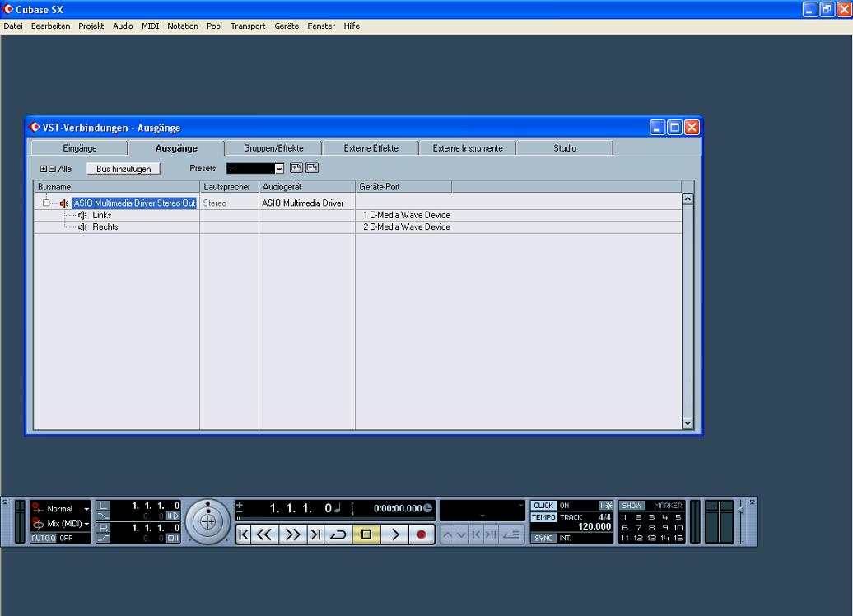Click the Rewind transport button

(264, 534)
